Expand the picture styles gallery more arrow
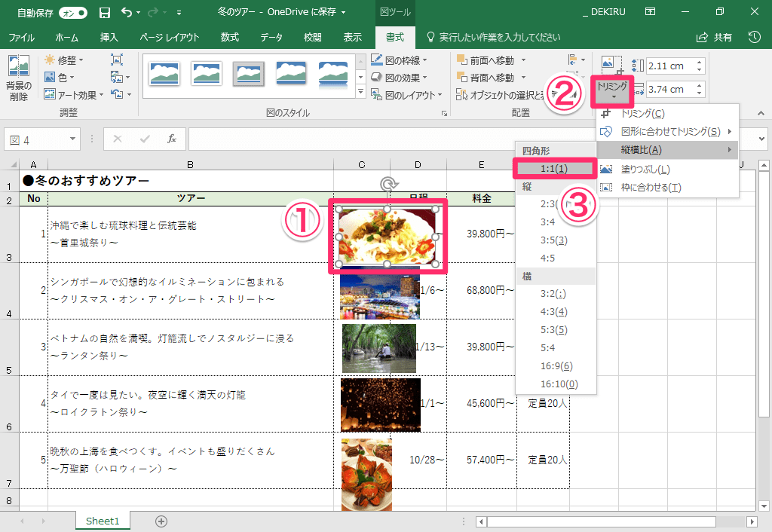Image resolution: width=772 pixels, height=532 pixels. (361, 91)
